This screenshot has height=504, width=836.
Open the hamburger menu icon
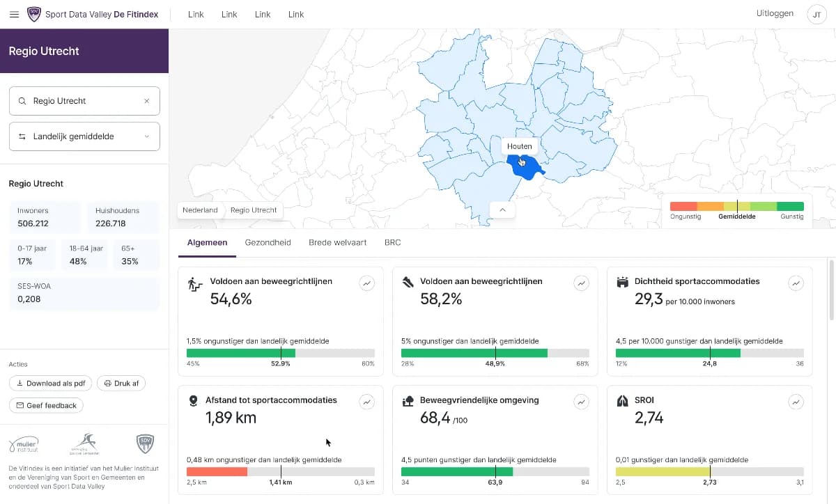point(14,14)
